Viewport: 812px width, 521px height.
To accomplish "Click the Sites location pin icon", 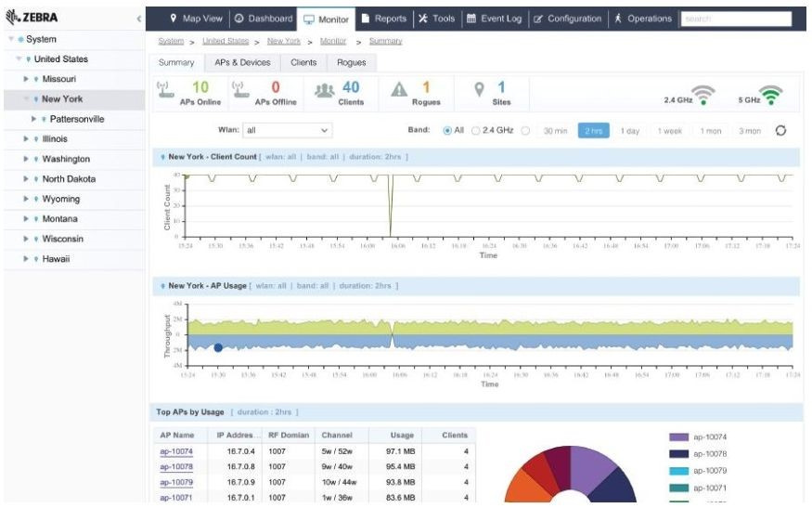I will (x=480, y=89).
